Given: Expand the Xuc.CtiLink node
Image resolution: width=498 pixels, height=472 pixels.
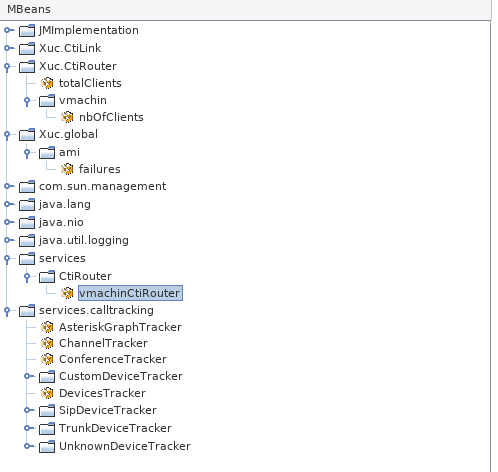Looking at the screenshot, I should click(8, 48).
